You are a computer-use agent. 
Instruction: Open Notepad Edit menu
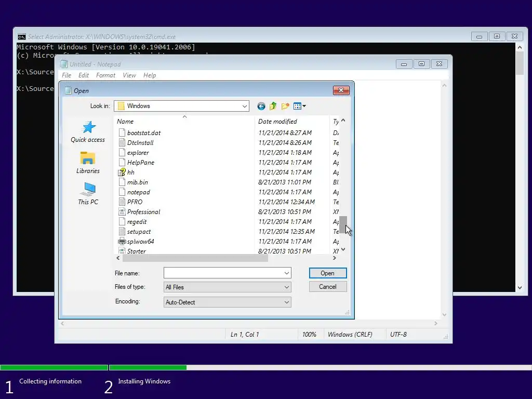pos(84,75)
